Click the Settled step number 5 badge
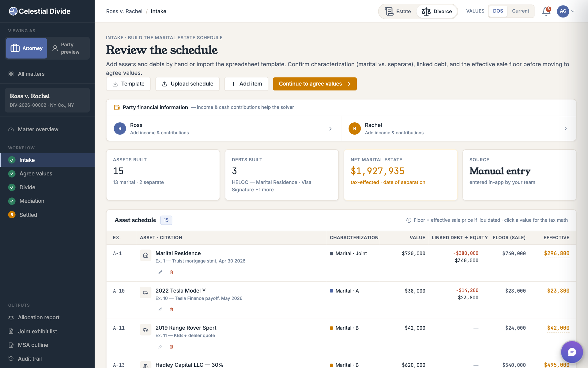The height and width of the screenshot is (368, 588). (x=12, y=215)
